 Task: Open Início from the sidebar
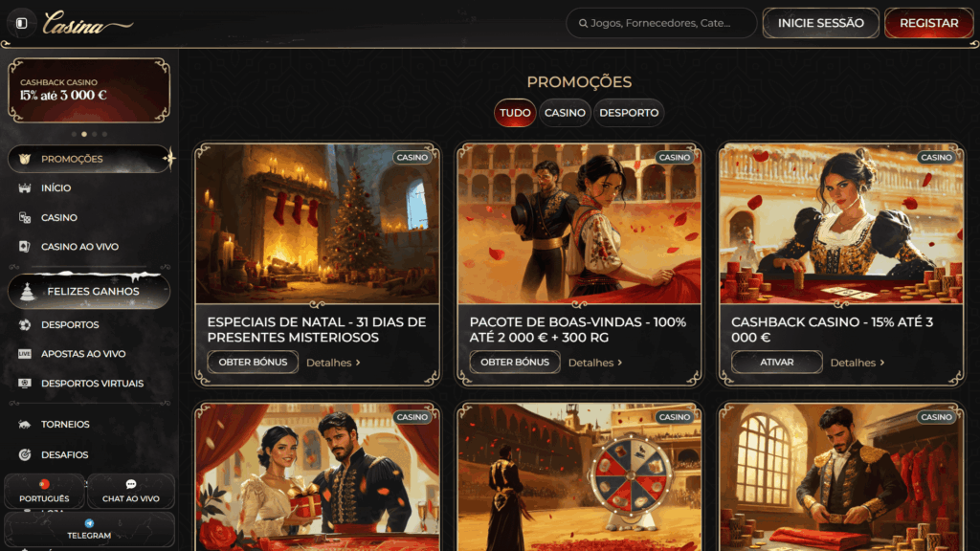[56, 188]
